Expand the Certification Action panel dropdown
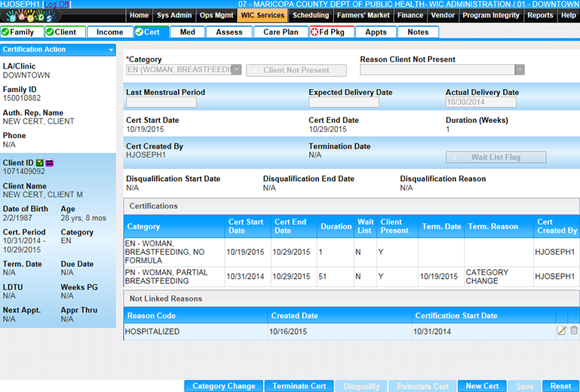The height and width of the screenshot is (392, 580). tap(111, 50)
